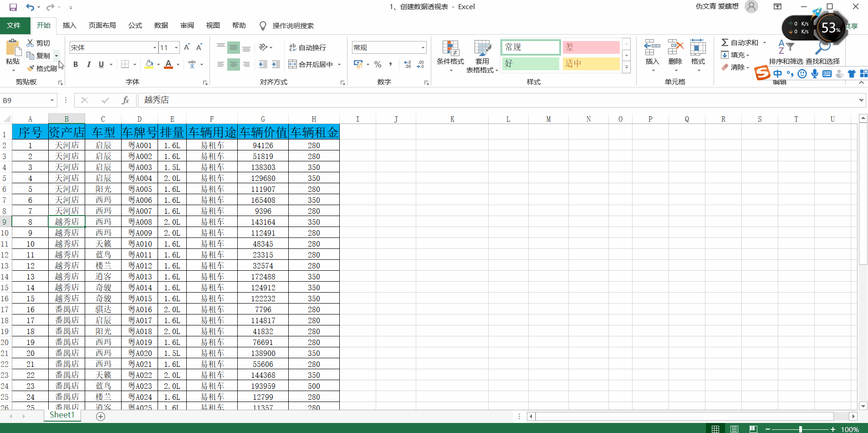
Task: Toggle center horizontal alignment
Action: (234, 64)
